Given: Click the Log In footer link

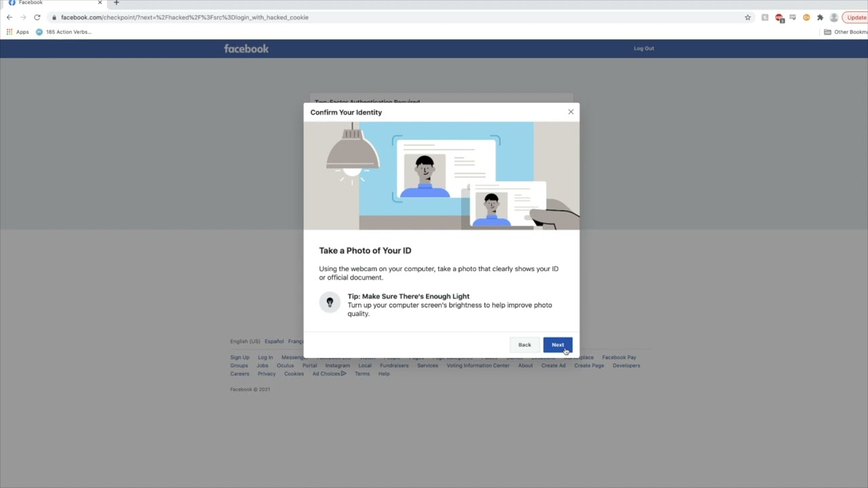Looking at the screenshot, I should tap(265, 357).
